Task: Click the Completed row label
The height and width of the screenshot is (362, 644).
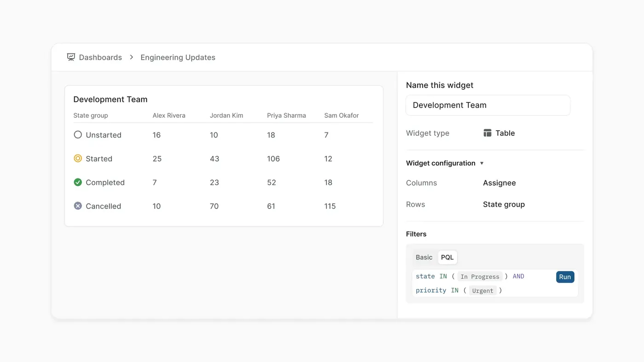Action: click(x=105, y=183)
